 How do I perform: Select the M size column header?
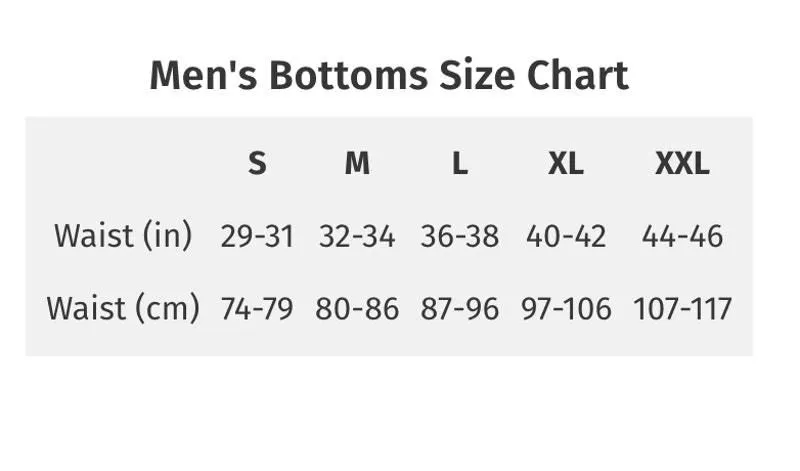pyautogui.click(x=357, y=163)
